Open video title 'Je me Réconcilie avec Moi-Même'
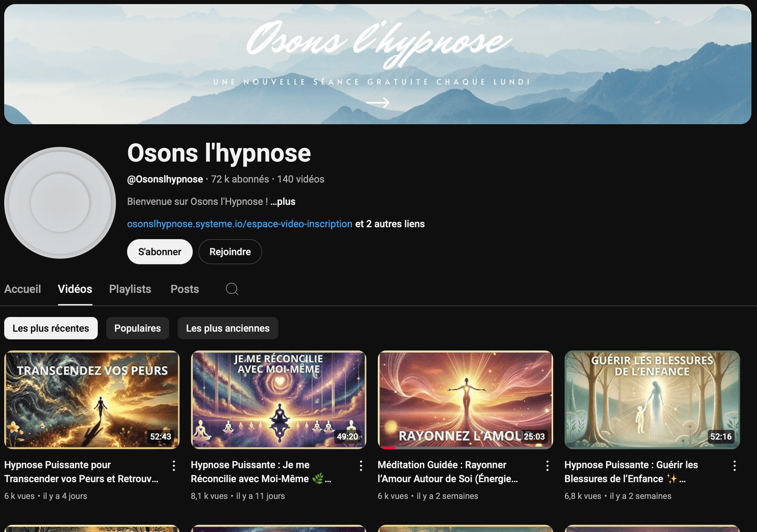757x532 pixels. 261,472
